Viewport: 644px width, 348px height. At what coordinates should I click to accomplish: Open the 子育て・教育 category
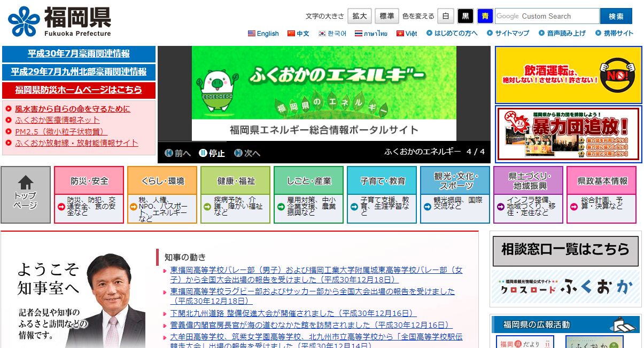382,181
